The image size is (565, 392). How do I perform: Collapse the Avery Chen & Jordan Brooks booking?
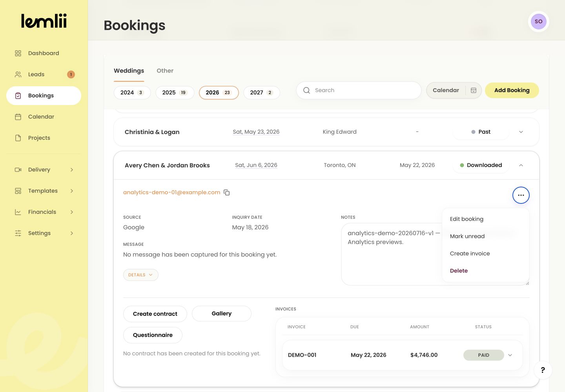(521, 165)
